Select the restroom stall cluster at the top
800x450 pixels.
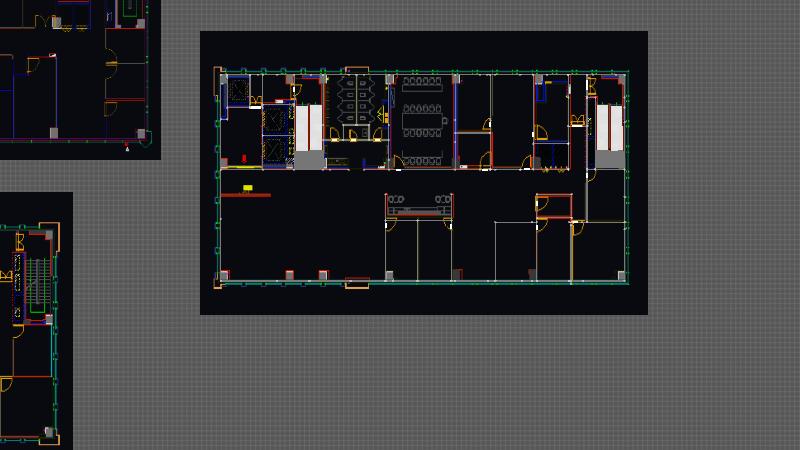pos(353,98)
